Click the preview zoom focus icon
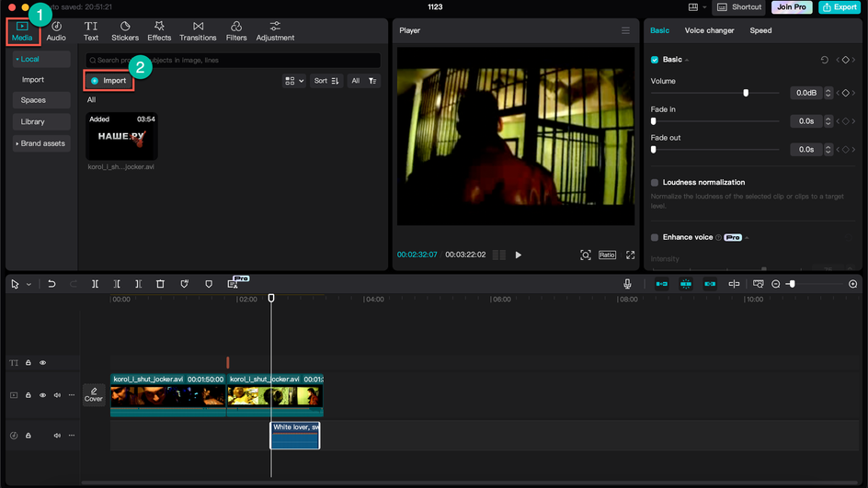The width and height of the screenshot is (868, 488). [x=585, y=255]
